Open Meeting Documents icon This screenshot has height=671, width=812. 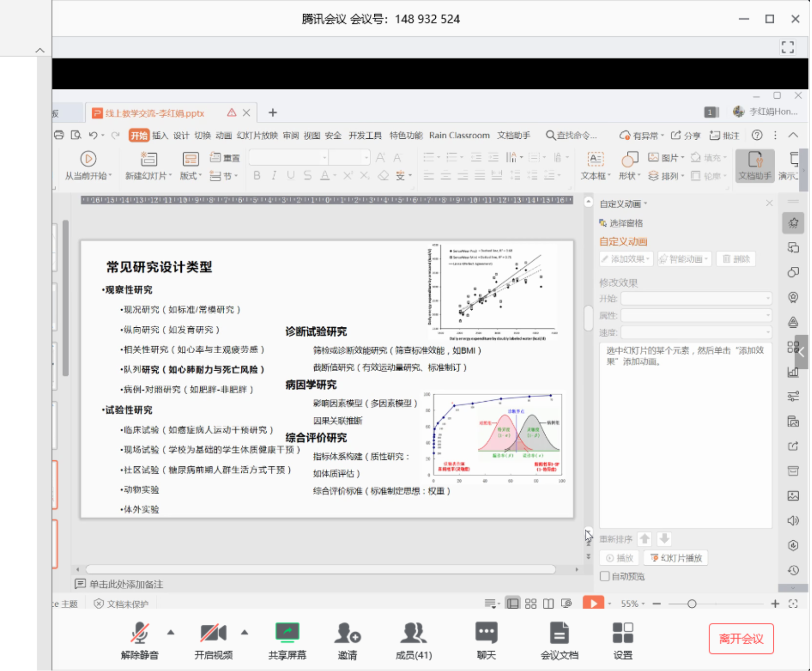click(x=559, y=633)
